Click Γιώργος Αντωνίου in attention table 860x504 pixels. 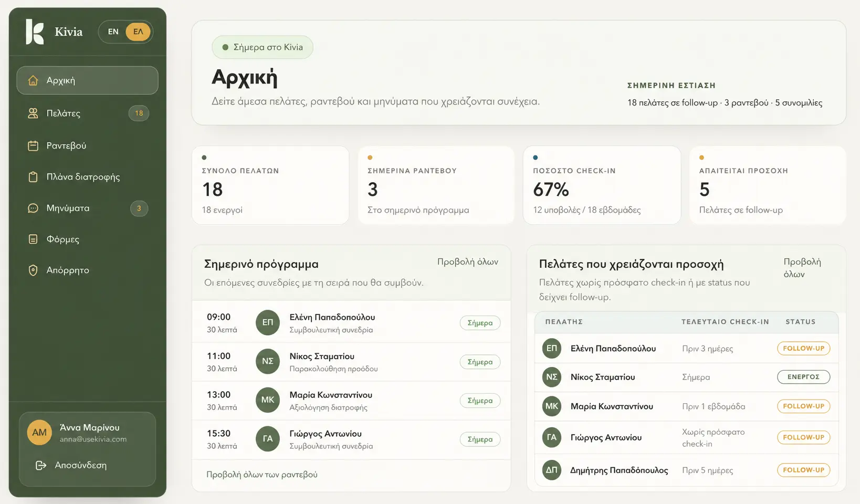point(606,437)
